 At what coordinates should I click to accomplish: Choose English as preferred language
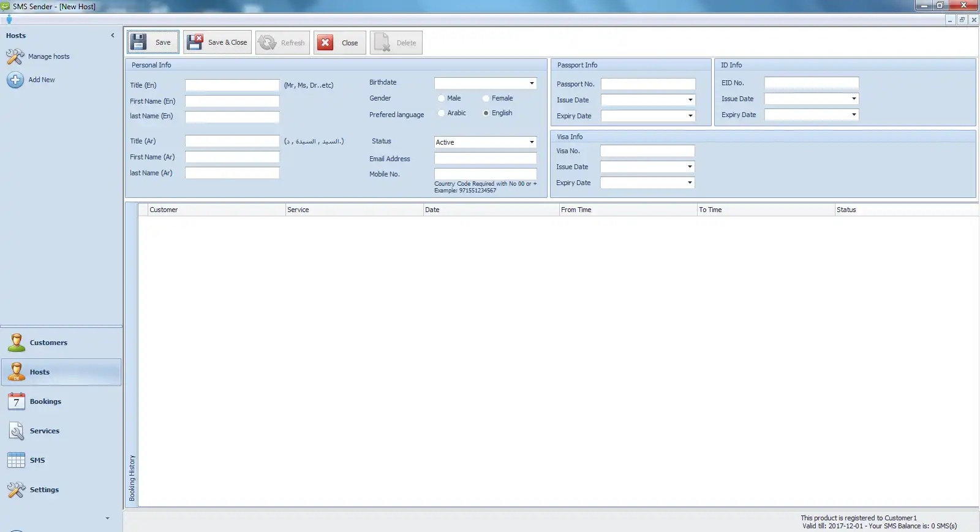click(x=486, y=113)
